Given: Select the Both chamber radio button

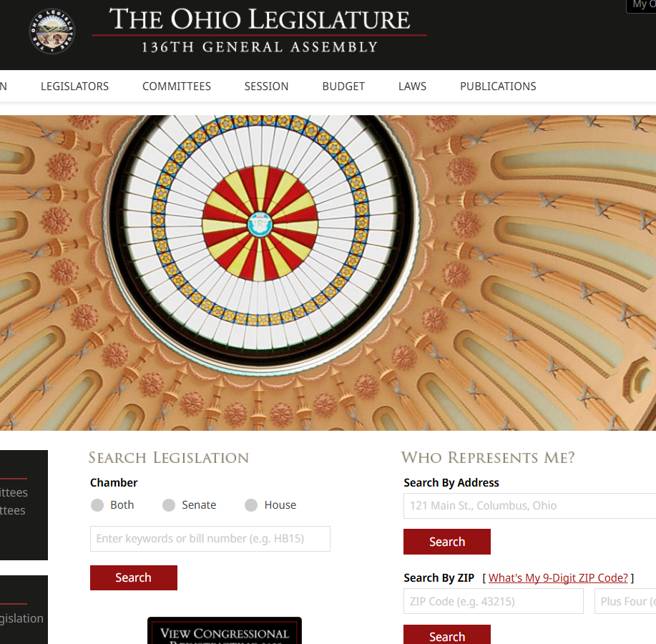Looking at the screenshot, I should [97, 505].
